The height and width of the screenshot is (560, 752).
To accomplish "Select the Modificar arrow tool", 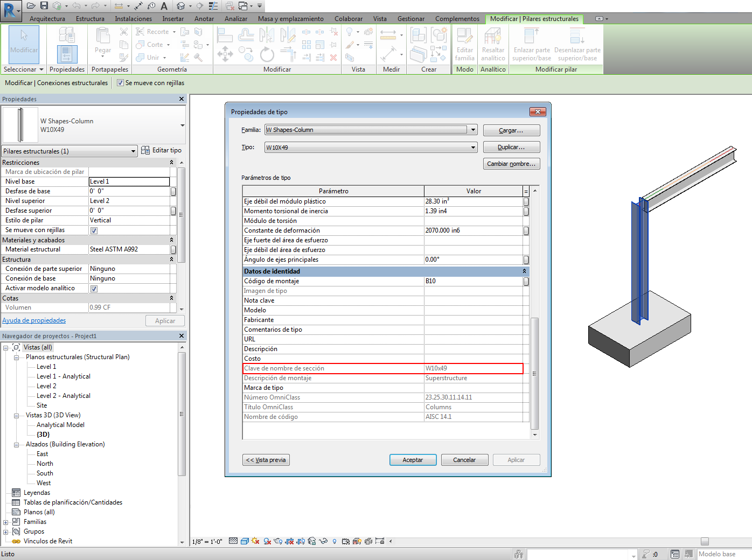I will [24, 42].
